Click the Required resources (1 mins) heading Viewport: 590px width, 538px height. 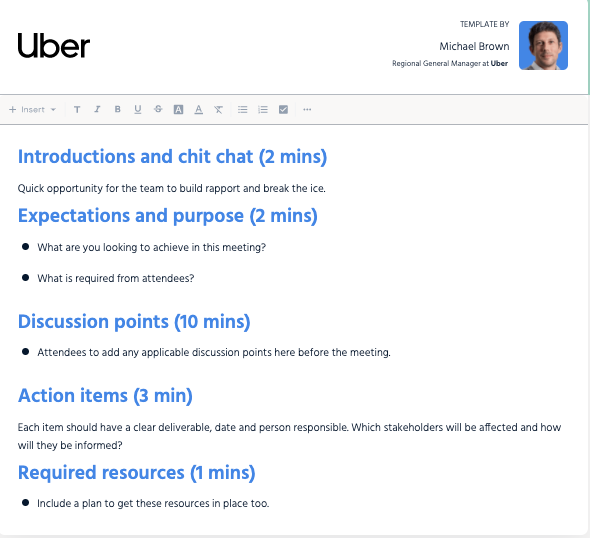(137, 473)
